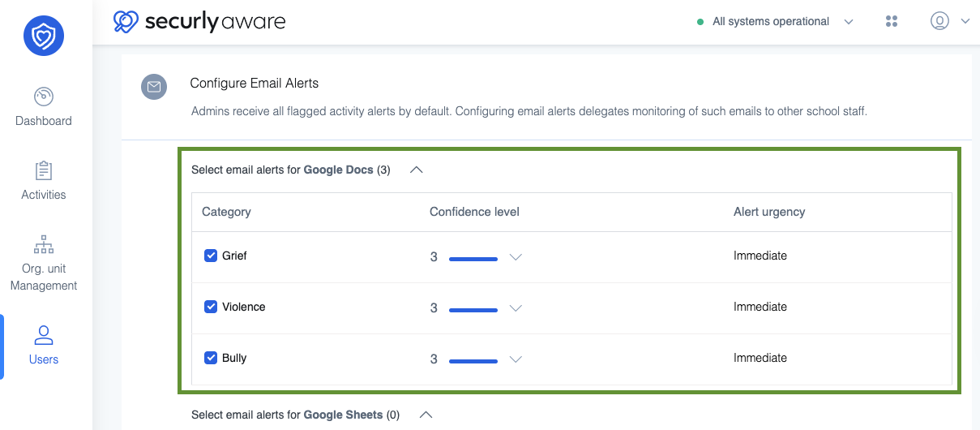Open the apps grid icon in header
This screenshot has height=430, width=980.
[x=892, y=22]
